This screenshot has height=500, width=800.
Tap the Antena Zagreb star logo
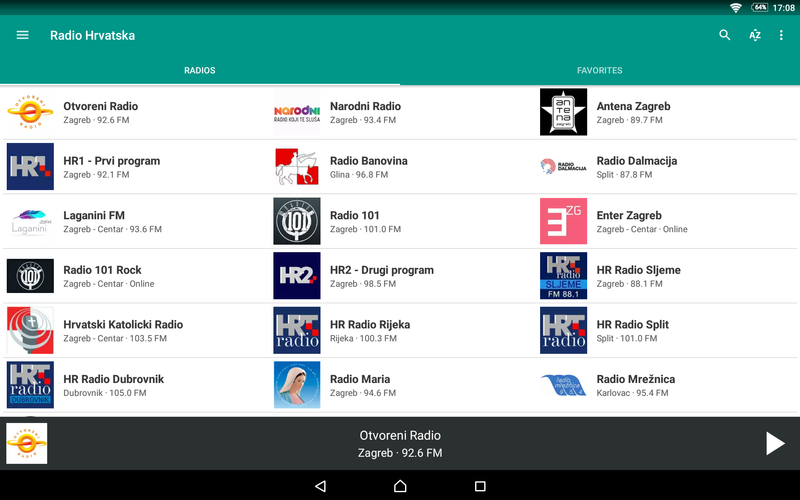click(563, 112)
